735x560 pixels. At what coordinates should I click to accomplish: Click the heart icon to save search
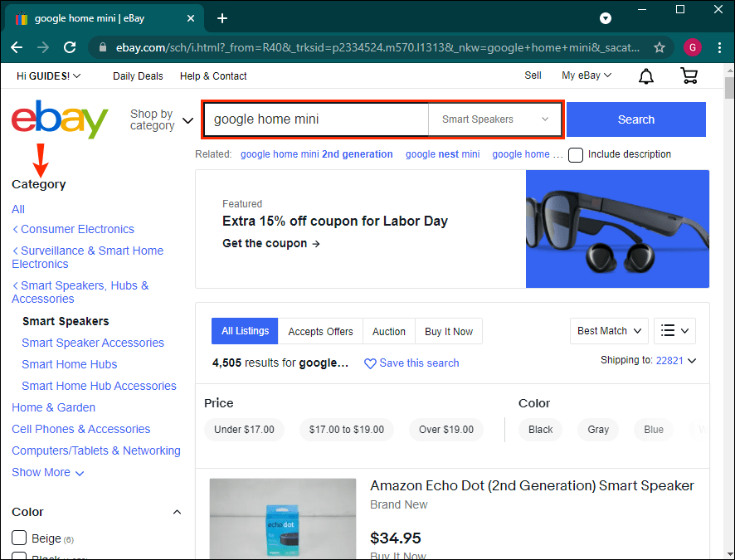click(370, 363)
